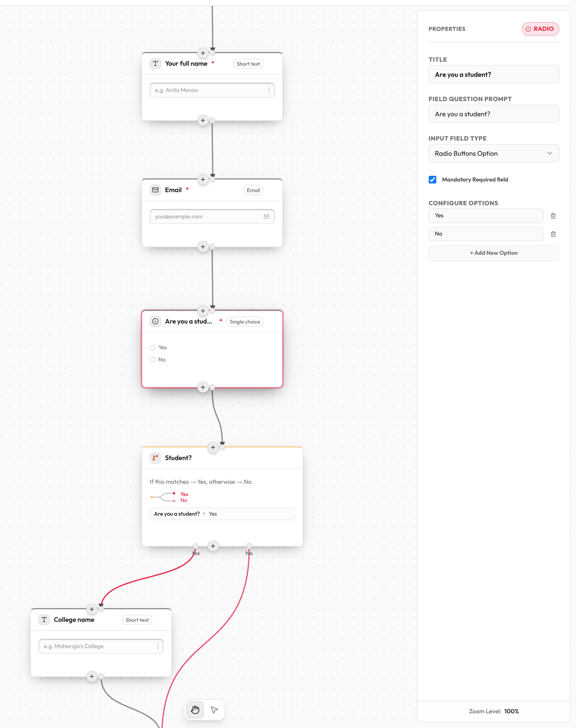Delete the Yes option with trash icon
The image size is (576, 728).
pyautogui.click(x=553, y=216)
